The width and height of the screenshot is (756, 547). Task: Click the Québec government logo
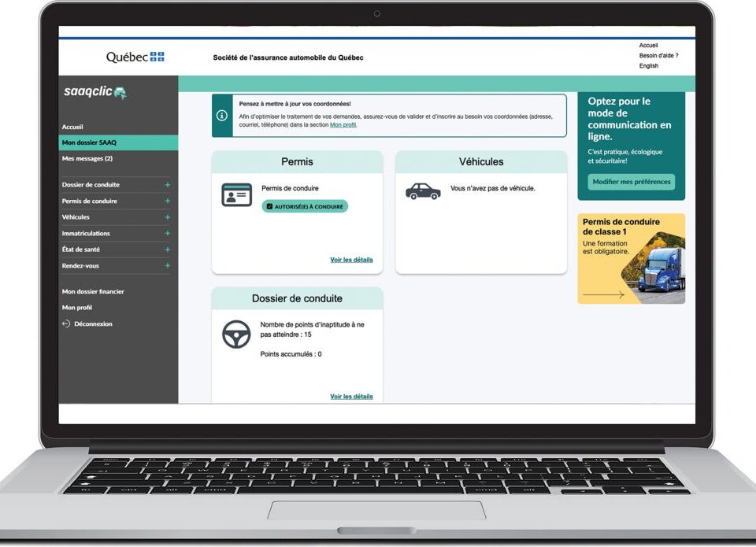point(135,57)
